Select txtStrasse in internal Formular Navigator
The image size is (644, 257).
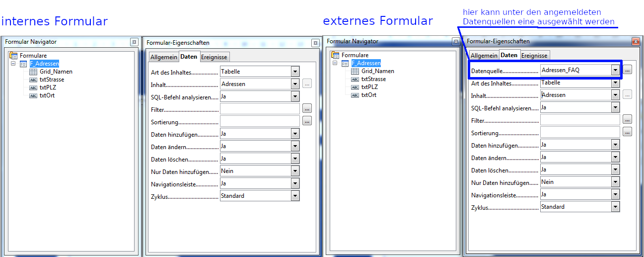[52, 80]
